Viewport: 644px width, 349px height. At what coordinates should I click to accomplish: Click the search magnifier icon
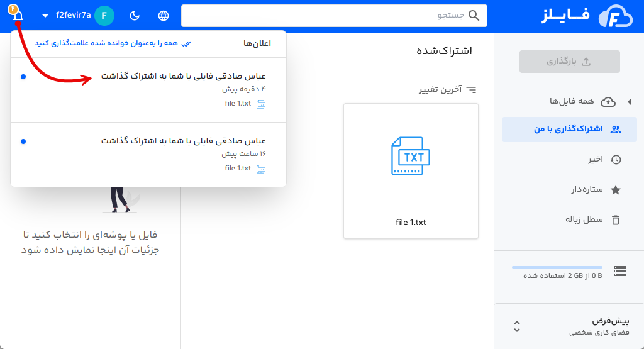tap(474, 16)
